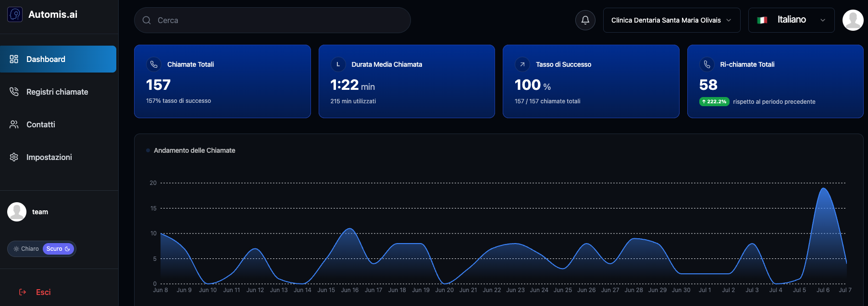Click clock icon on Durata Media Chiamata card
Image resolution: width=868 pixels, height=306 pixels.
pyautogui.click(x=338, y=64)
